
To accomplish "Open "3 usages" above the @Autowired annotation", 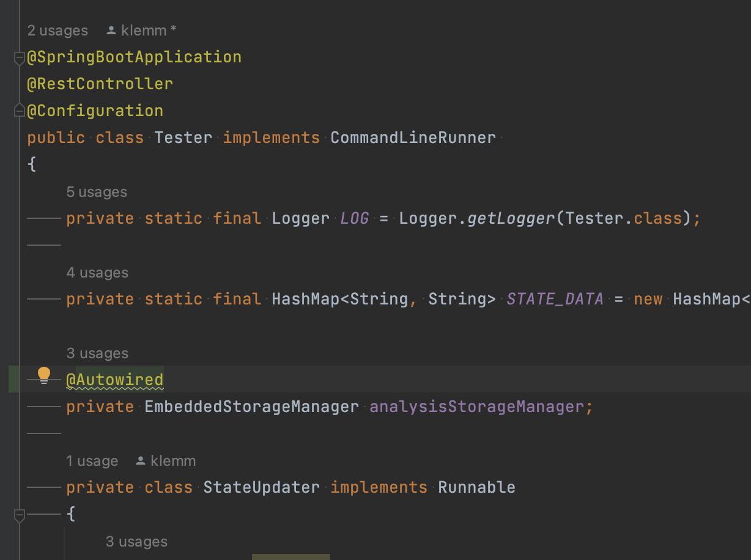I will 97,353.
